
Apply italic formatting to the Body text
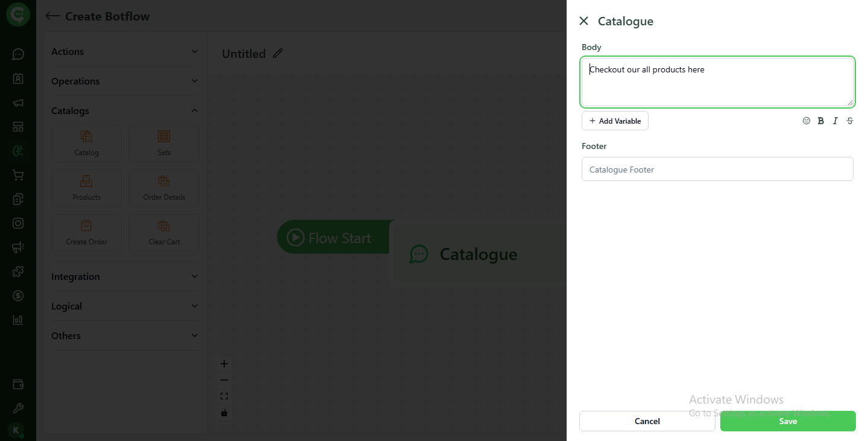click(835, 121)
